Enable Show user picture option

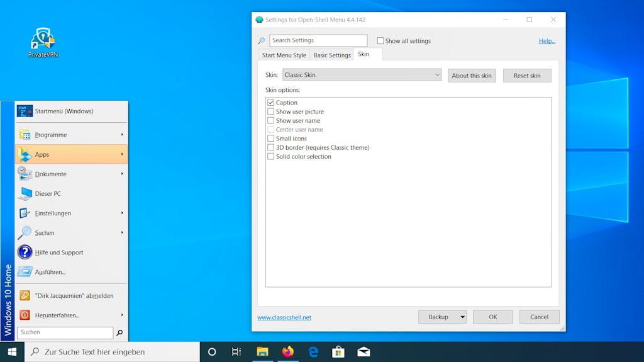point(270,111)
